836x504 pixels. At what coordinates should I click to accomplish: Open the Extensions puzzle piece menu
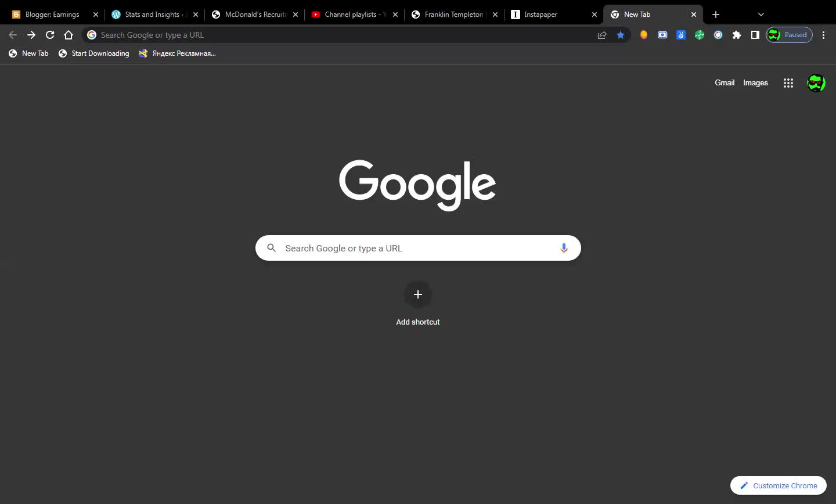[x=737, y=35]
